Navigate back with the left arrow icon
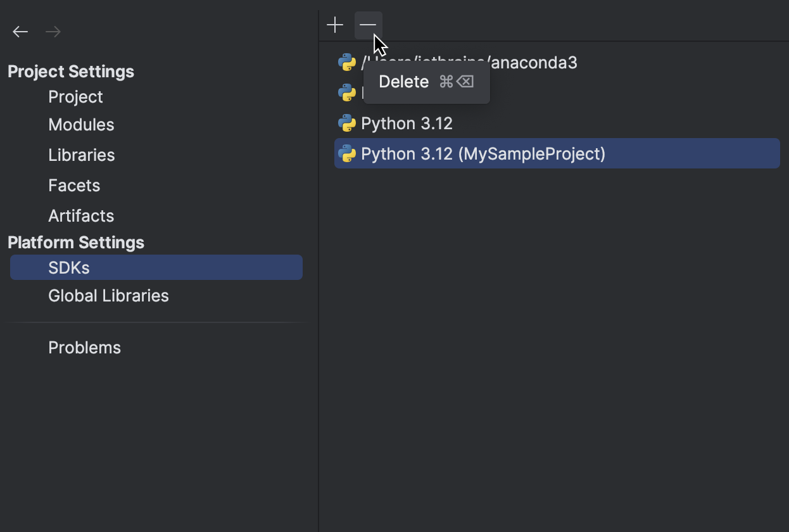Image resolution: width=789 pixels, height=532 pixels. [x=20, y=31]
